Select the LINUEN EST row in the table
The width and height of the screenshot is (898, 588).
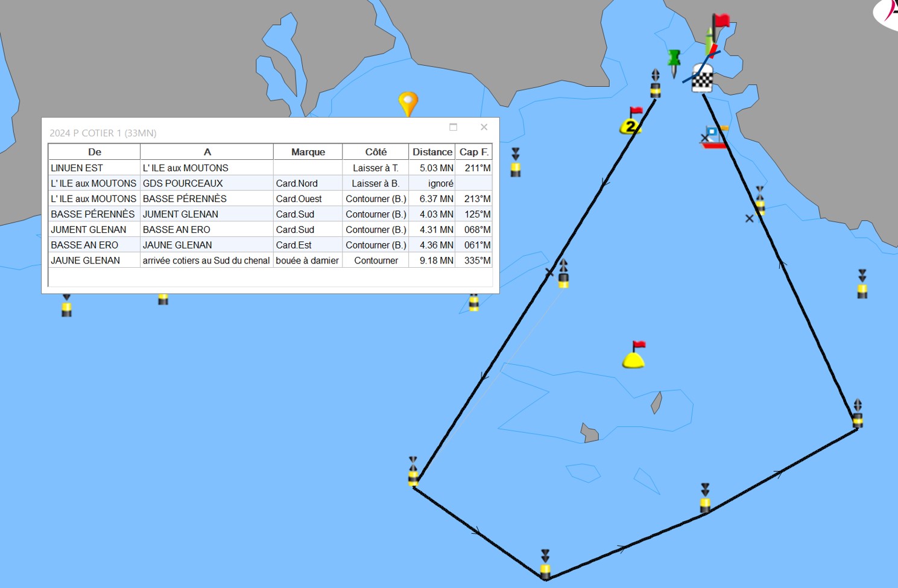click(x=93, y=168)
